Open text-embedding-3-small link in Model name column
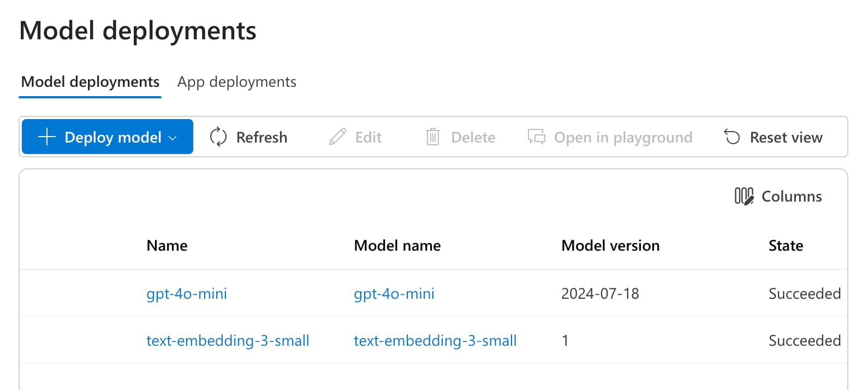Viewport: 868px width, 390px height. tap(435, 341)
